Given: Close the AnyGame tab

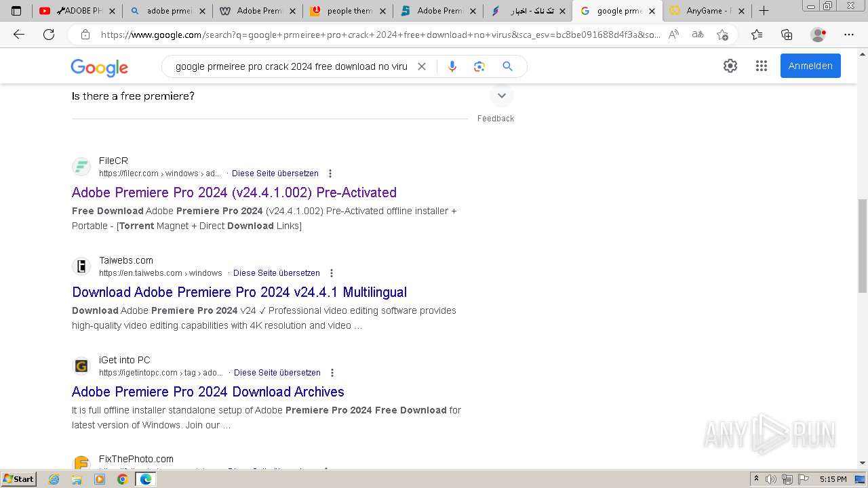Looking at the screenshot, I should point(742,11).
